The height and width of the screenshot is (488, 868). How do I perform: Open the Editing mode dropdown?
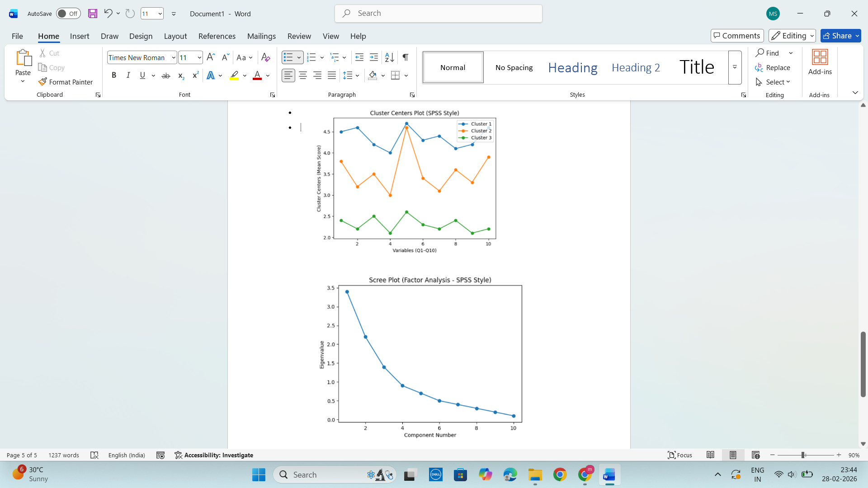pyautogui.click(x=792, y=36)
